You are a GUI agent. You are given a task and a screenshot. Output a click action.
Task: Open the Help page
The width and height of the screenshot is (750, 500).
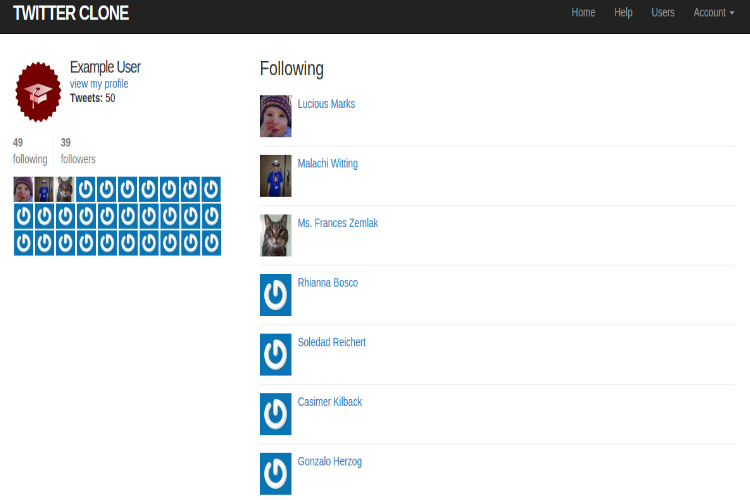[x=623, y=13]
